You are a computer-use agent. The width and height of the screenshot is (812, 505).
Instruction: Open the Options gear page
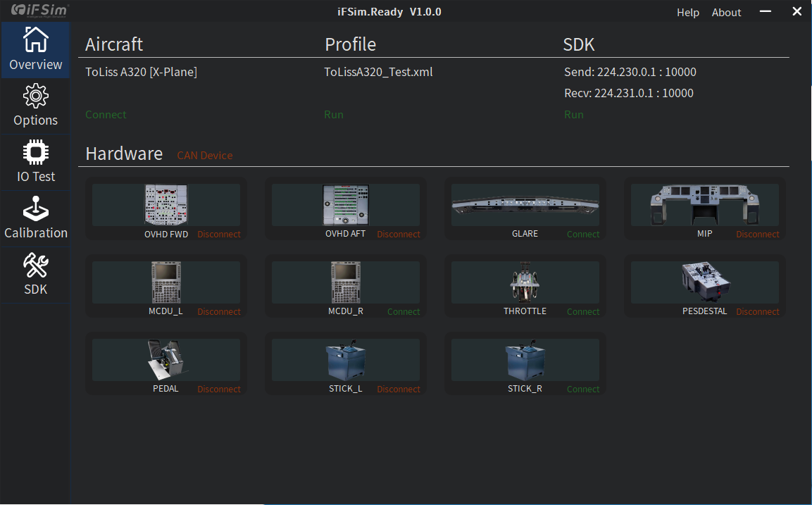click(35, 106)
